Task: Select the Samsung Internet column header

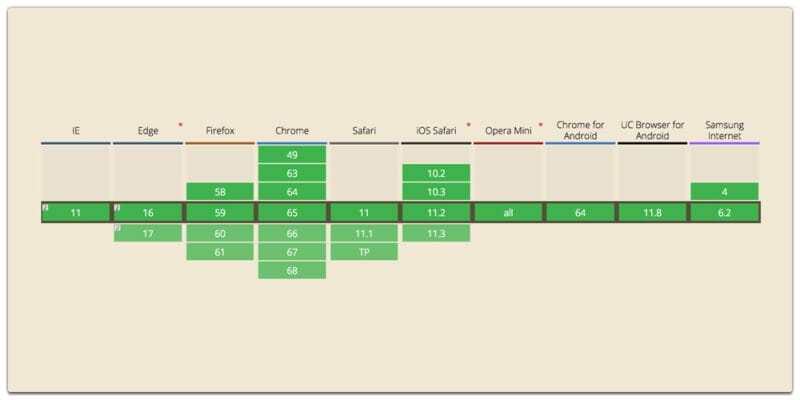Action: tap(724, 130)
